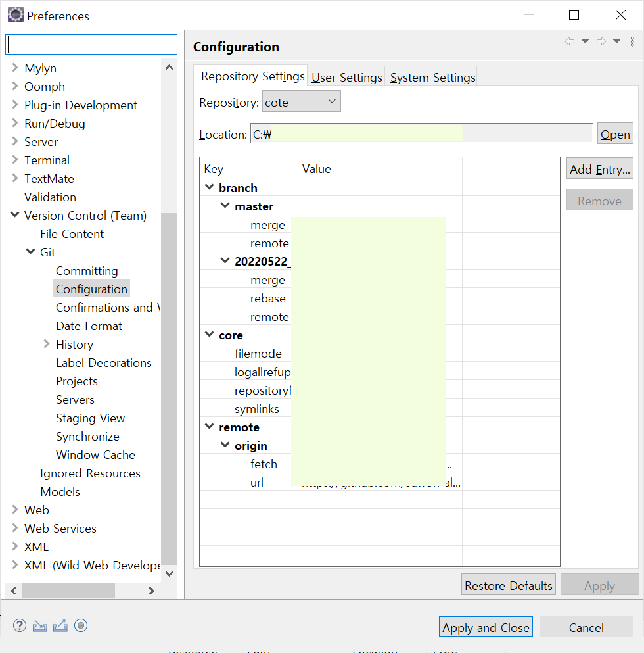Image resolution: width=644 pixels, height=653 pixels.
Task: Open the back history dropdown arrow
Action: (x=586, y=41)
